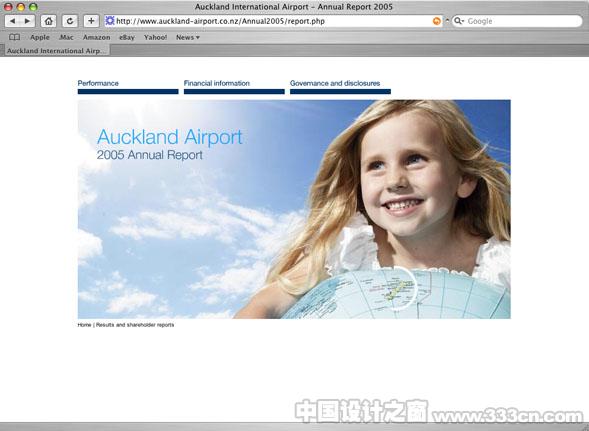The height and width of the screenshot is (431, 589).
Task: Select the Auckland International Airport tab
Action: (x=55, y=50)
